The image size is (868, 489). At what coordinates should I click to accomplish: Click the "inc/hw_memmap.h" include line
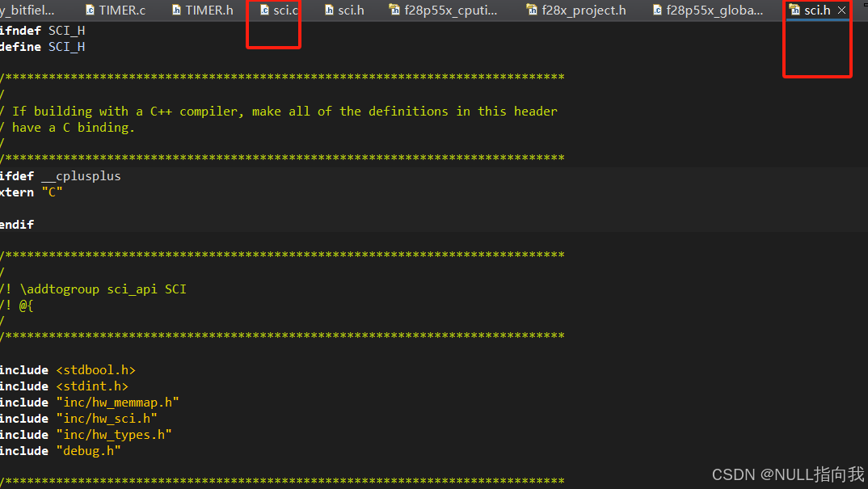[90, 402]
